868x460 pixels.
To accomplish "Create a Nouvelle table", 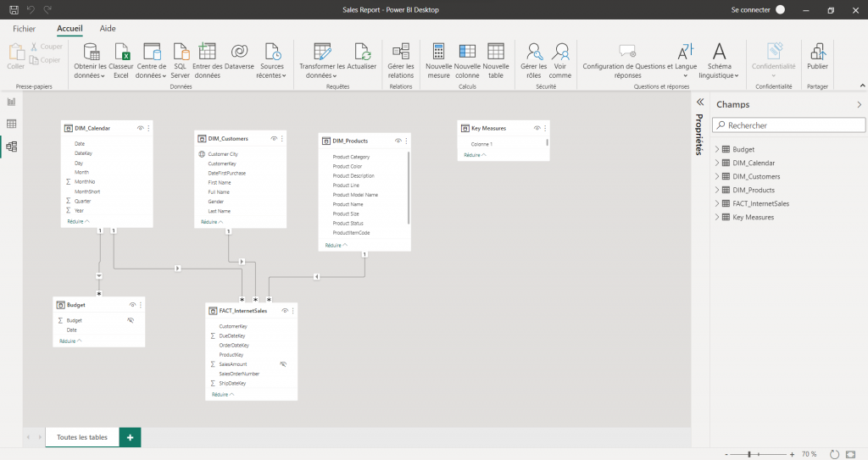I will pos(496,61).
